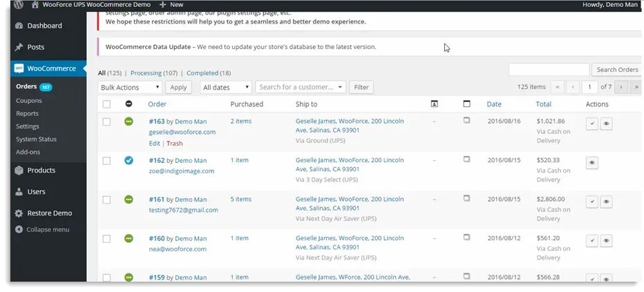Select checkbox for order #163
This screenshot has width=644, height=292.
(x=107, y=121)
